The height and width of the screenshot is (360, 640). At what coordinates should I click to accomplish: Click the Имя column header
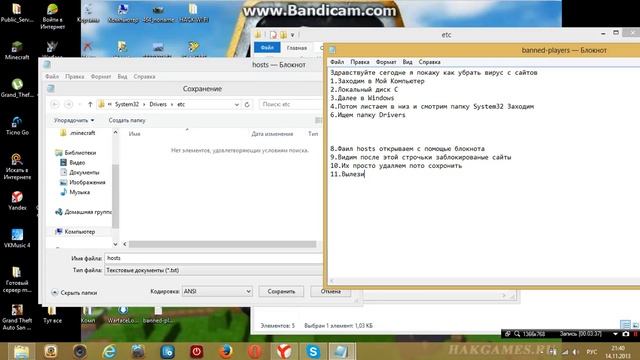pos(134,134)
